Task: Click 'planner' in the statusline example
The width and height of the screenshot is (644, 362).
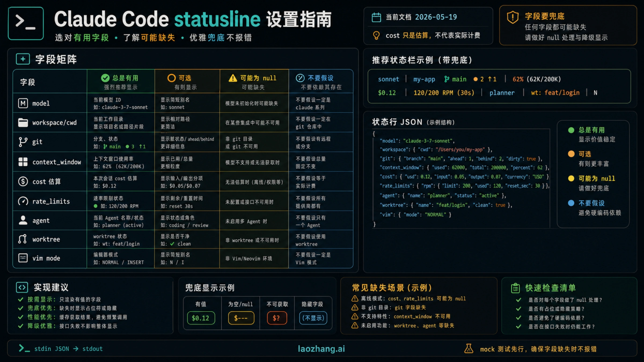Action: pyautogui.click(x=502, y=93)
